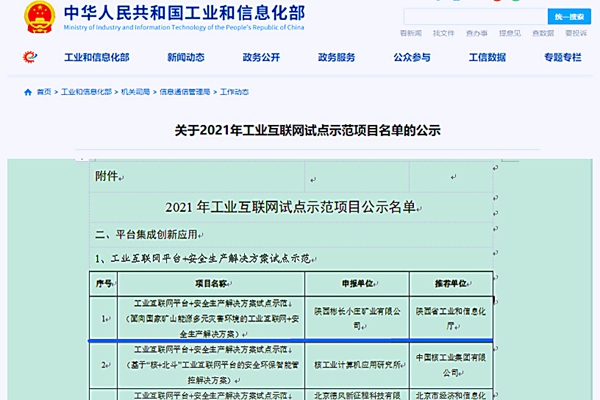The height and width of the screenshot is (400, 600).
Task: Click the national emblem logo
Action: (39, 17)
